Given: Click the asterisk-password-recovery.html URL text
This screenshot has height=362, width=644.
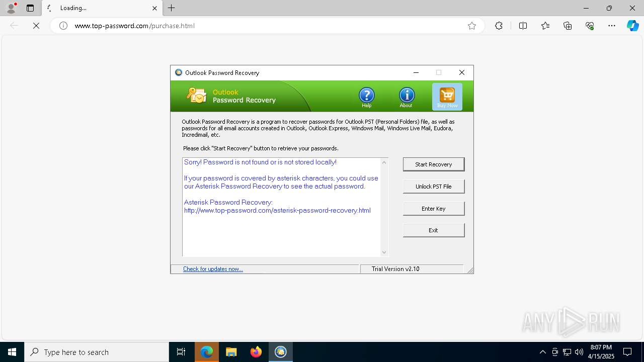Looking at the screenshot, I should (277, 210).
